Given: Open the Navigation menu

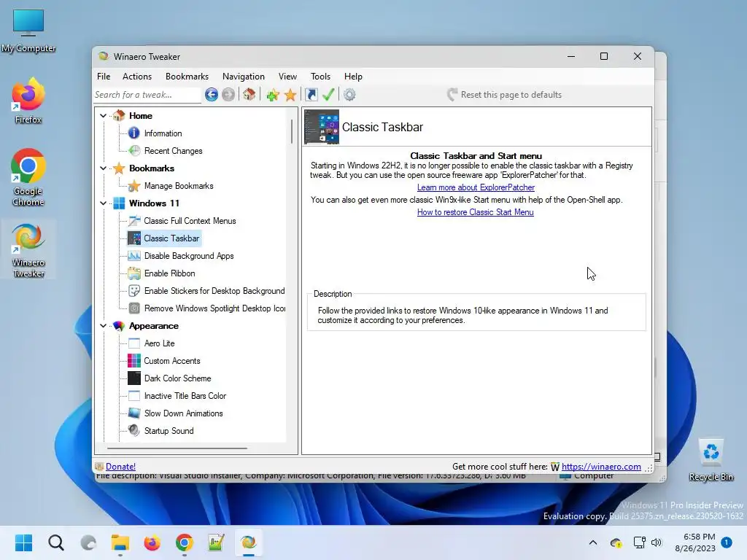Looking at the screenshot, I should [x=244, y=76].
